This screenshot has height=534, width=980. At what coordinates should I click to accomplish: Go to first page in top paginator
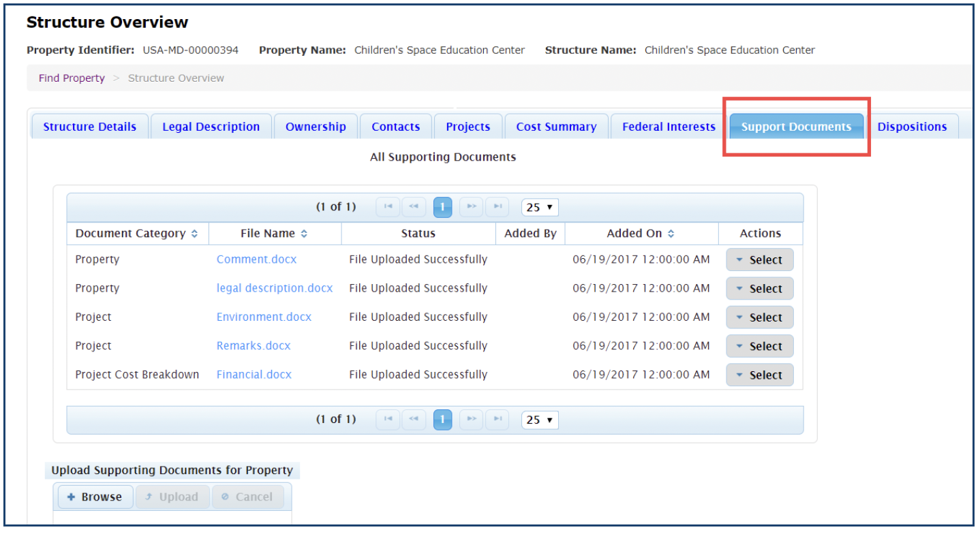pos(388,207)
